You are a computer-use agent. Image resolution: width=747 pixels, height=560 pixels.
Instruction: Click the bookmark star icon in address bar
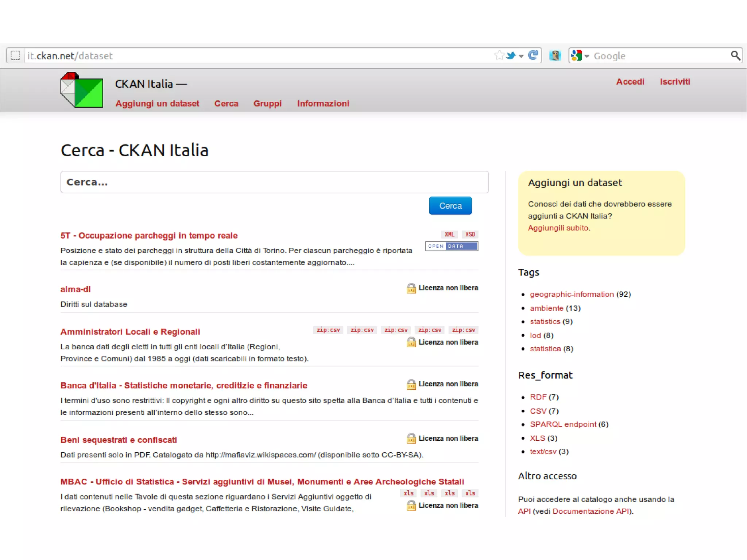[x=499, y=55]
